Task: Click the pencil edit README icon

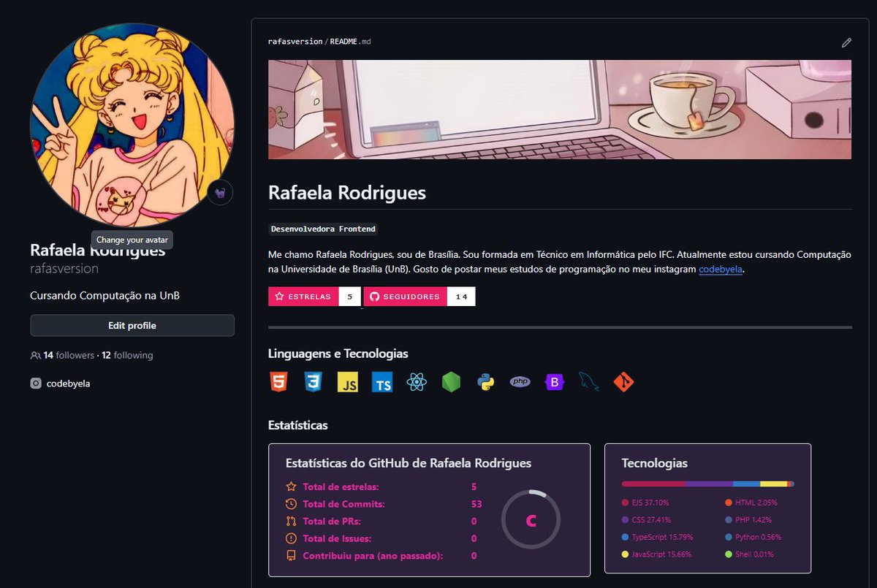Action: tap(846, 42)
